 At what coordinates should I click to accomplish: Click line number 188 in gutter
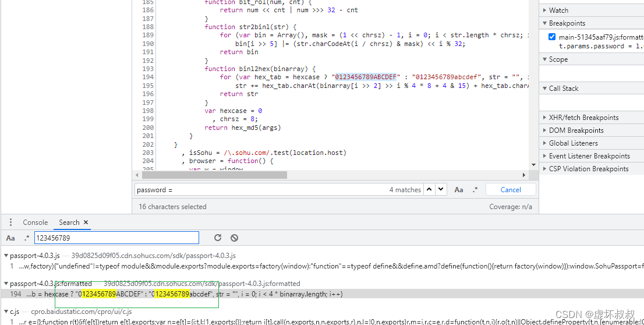pyautogui.click(x=148, y=27)
